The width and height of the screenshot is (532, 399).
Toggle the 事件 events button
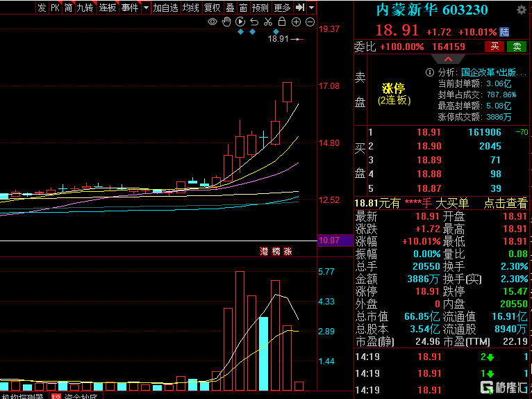(130, 8)
